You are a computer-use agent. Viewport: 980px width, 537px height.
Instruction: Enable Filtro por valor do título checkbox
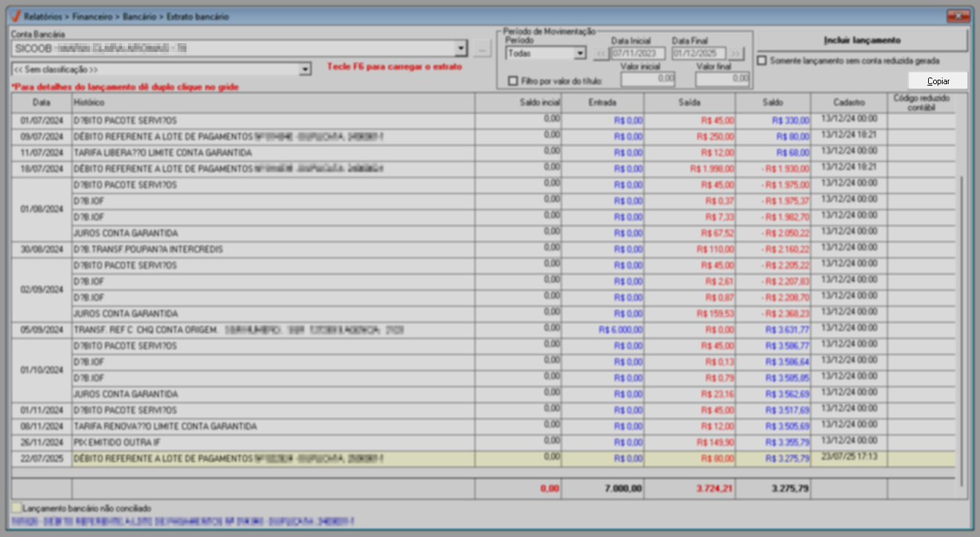pyautogui.click(x=513, y=80)
